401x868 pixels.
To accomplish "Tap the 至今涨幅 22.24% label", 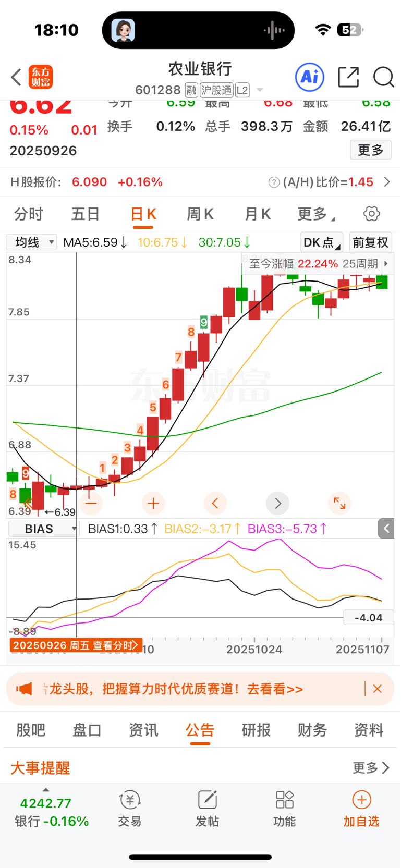I will pos(294,264).
